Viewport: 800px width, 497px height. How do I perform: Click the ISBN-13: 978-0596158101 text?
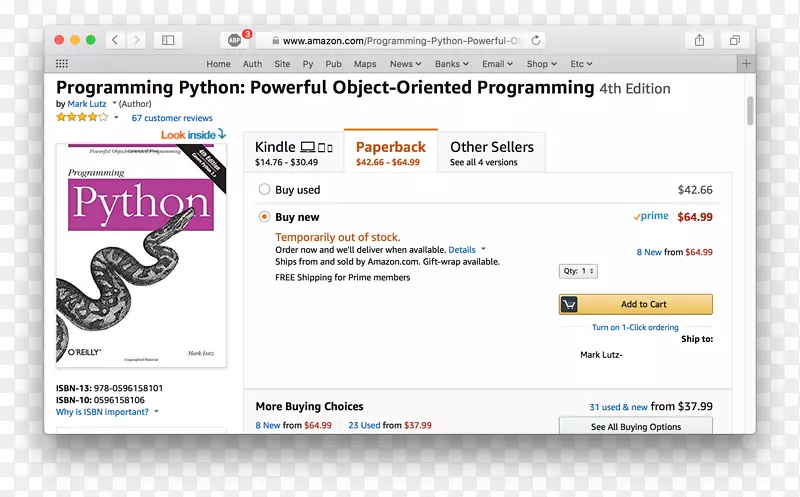pos(109,388)
